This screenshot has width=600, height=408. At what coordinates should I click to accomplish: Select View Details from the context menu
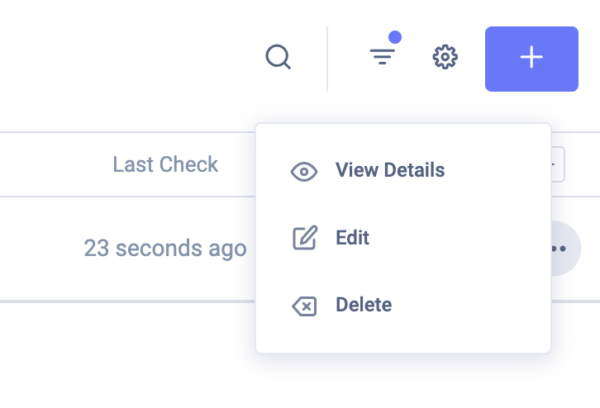click(390, 170)
